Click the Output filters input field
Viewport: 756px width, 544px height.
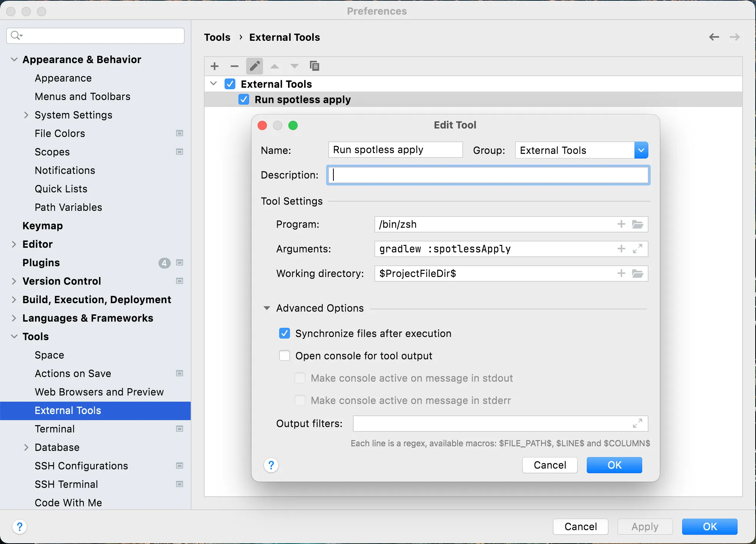coord(492,424)
